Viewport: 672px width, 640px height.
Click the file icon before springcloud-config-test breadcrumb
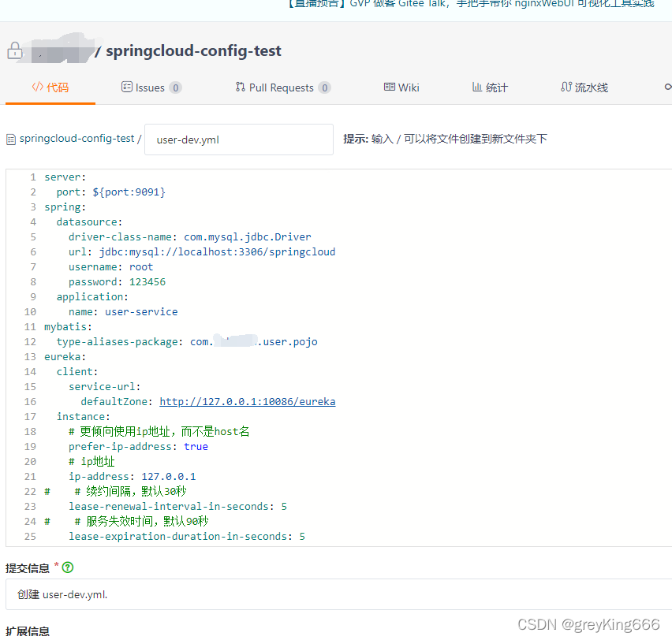pos(11,140)
